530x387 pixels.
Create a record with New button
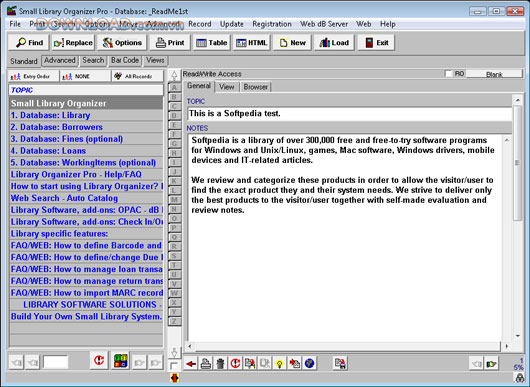(292, 43)
